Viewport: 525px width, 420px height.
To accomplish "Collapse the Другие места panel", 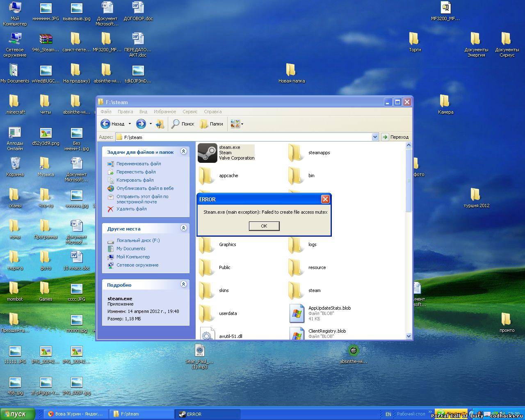I will click(183, 228).
